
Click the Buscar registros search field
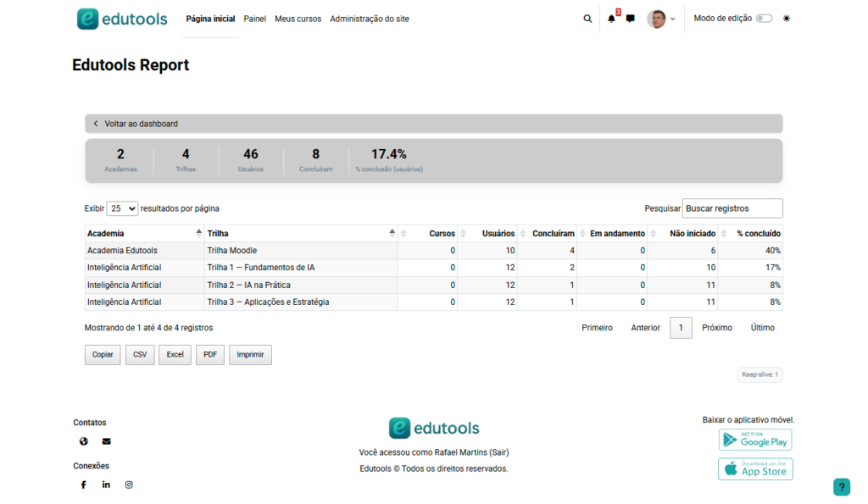click(732, 208)
